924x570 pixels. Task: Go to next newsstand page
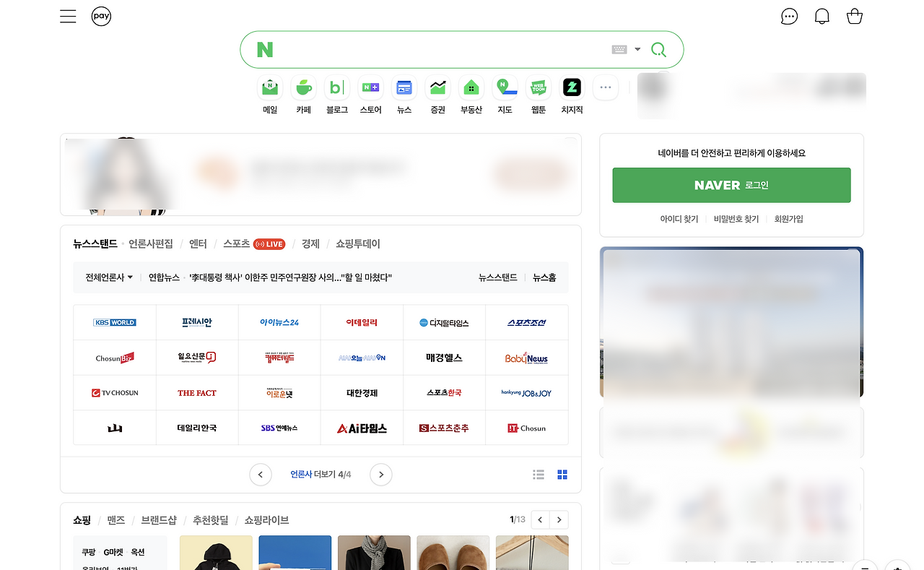[381, 475]
